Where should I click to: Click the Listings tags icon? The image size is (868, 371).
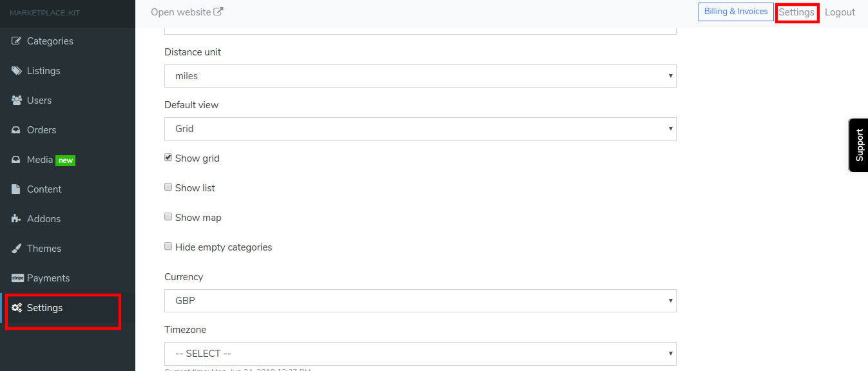17,71
